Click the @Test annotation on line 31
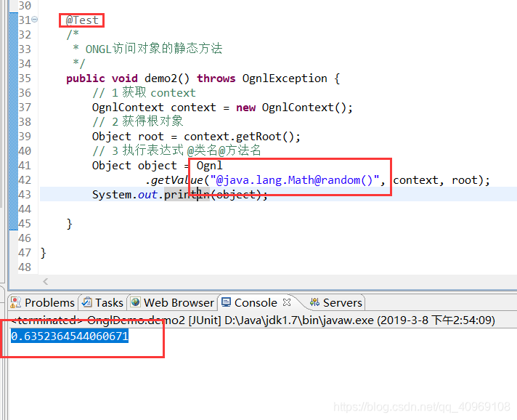 coord(82,20)
